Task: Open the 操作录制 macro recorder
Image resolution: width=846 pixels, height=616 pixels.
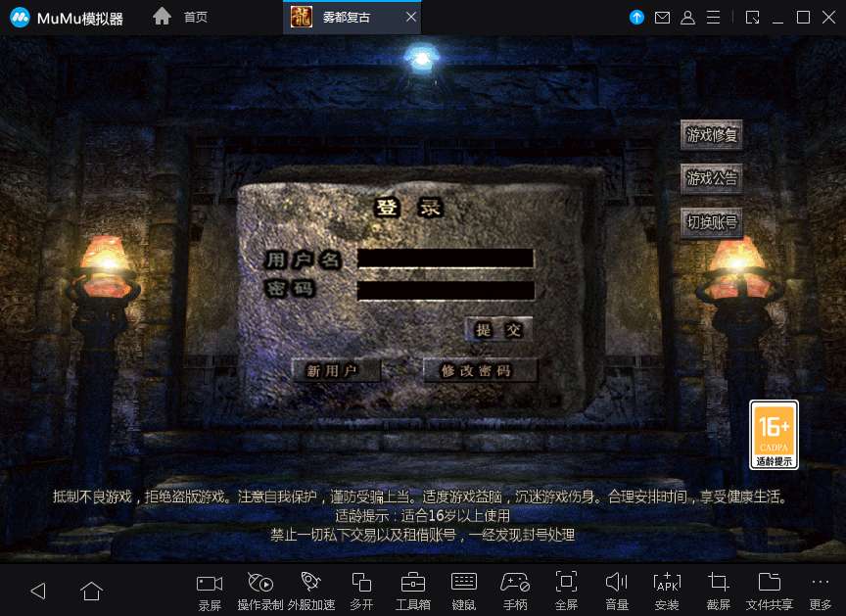Action: coord(260,589)
